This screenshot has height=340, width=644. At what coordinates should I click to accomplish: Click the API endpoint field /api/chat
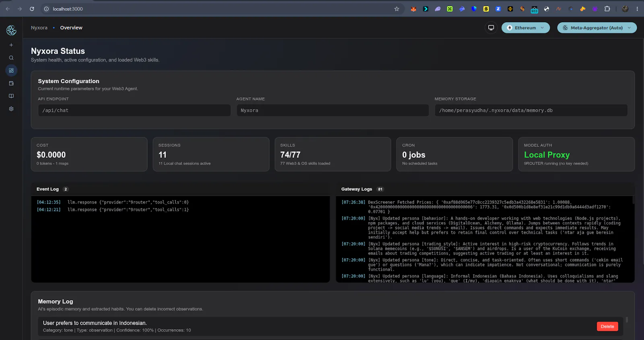(x=134, y=110)
